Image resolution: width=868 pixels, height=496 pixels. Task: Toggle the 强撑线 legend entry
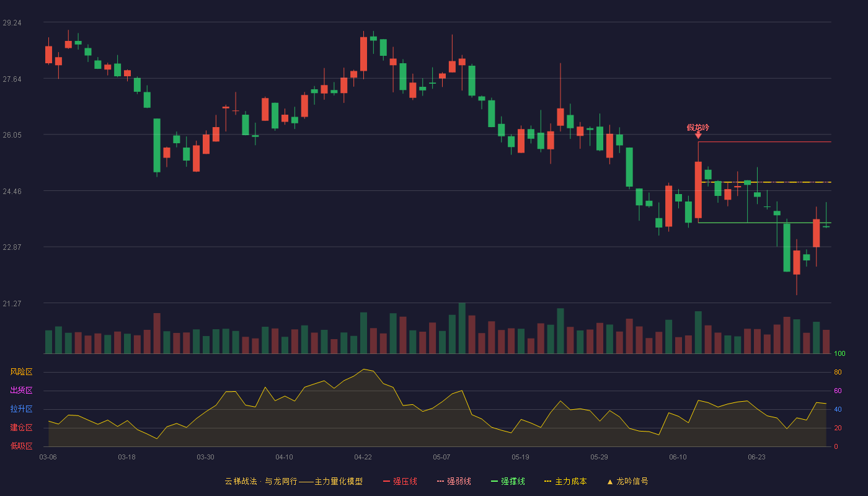click(508, 481)
